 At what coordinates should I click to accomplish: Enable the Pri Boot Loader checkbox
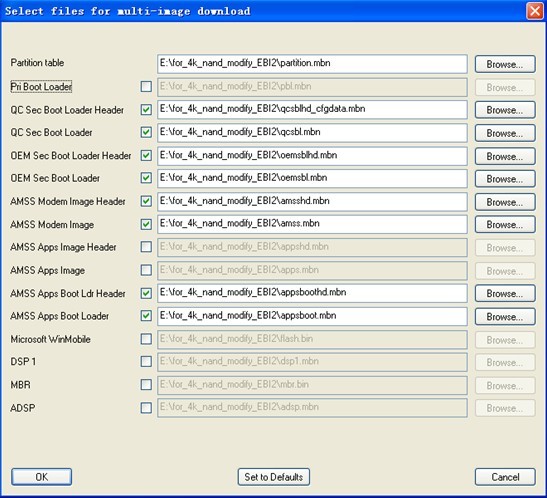pyautogui.click(x=146, y=86)
